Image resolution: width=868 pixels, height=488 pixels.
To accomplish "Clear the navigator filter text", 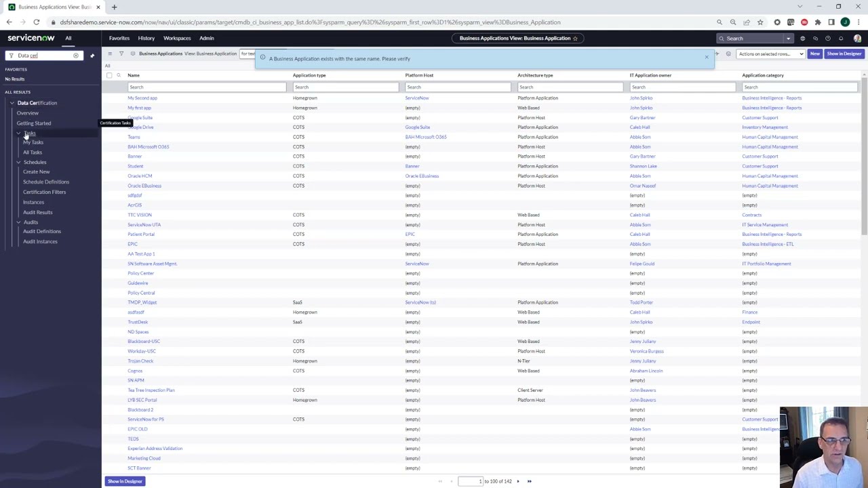I will tap(76, 56).
